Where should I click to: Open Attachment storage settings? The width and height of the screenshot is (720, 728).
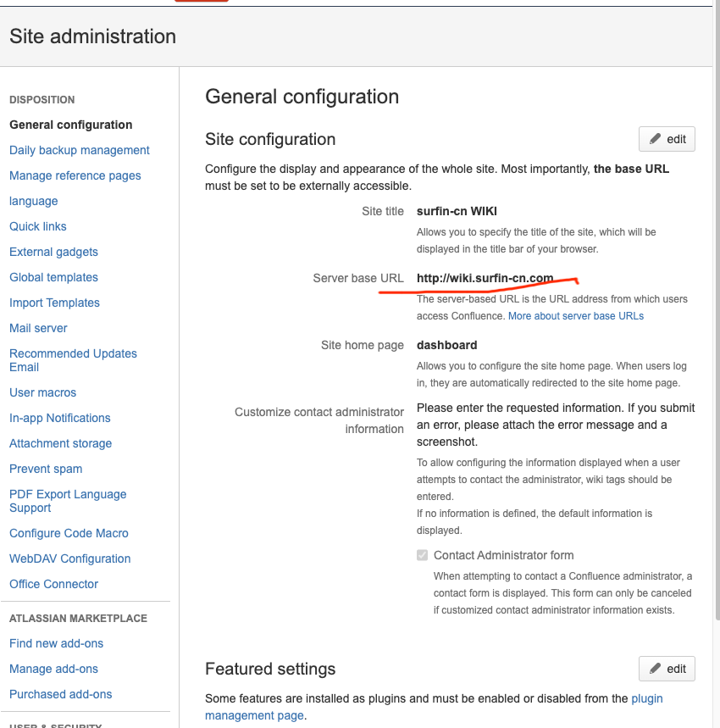tap(61, 443)
